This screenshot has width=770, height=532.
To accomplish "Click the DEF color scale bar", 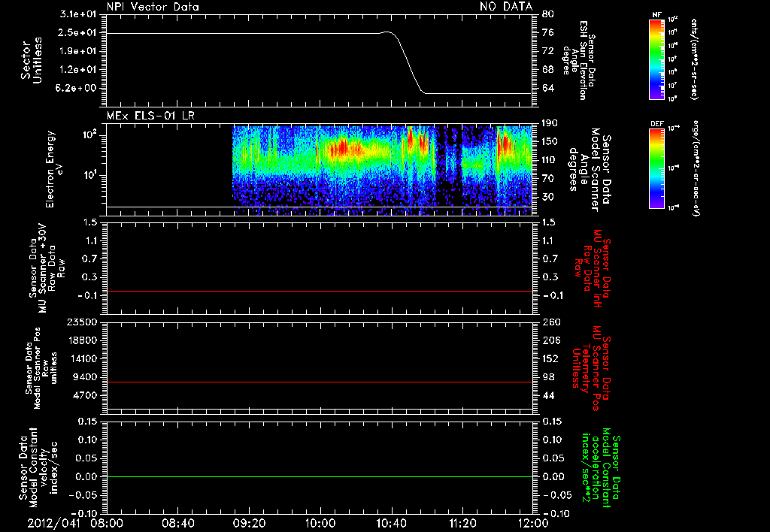I will [656, 169].
